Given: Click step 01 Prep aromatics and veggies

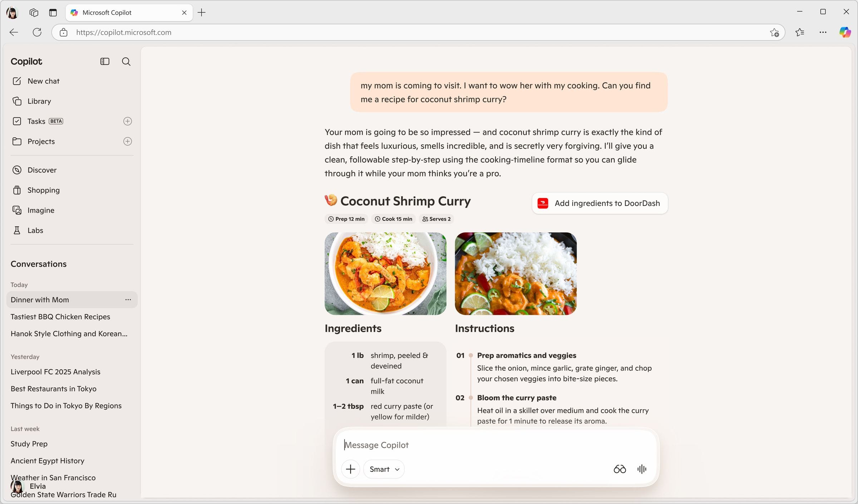Looking at the screenshot, I should (x=527, y=355).
